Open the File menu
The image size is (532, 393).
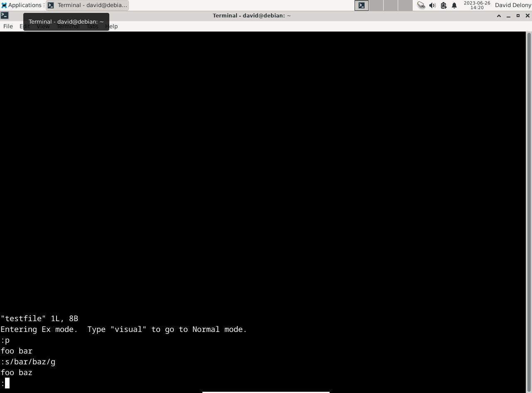[8, 26]
